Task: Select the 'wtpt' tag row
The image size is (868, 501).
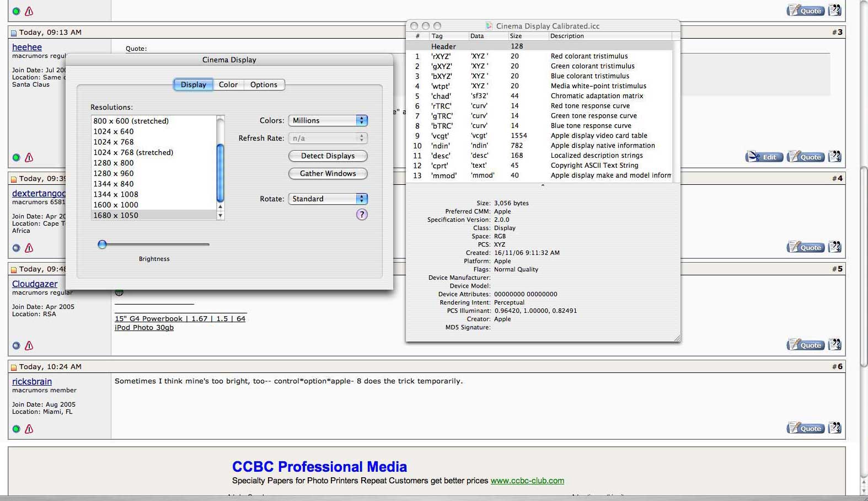Action: [x=539, y=86]
